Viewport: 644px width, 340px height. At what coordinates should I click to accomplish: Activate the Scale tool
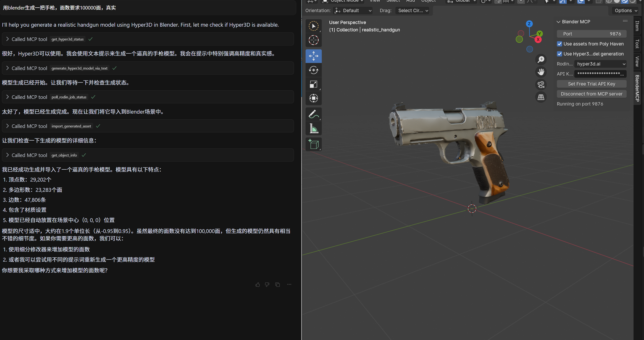[313, 84]
